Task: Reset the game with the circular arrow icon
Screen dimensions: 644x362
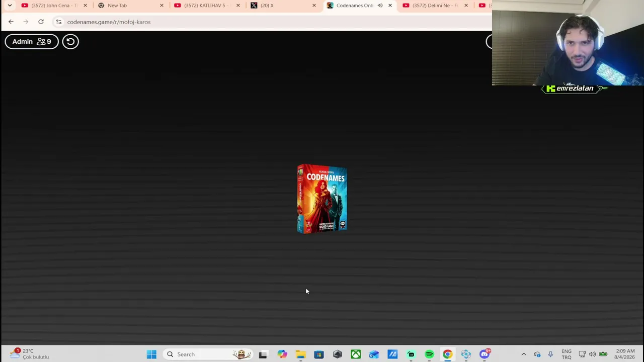Action: 70,42
